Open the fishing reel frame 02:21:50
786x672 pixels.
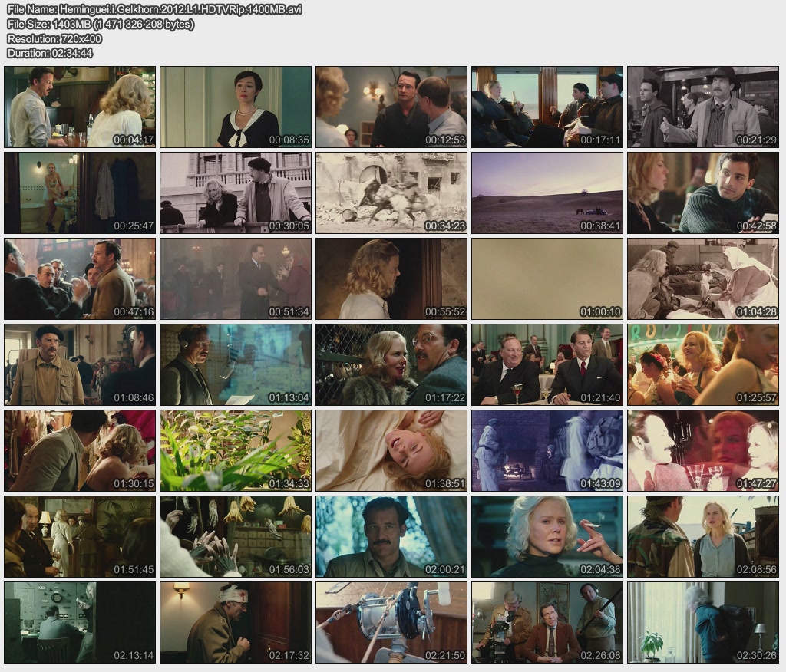(391, 623)
